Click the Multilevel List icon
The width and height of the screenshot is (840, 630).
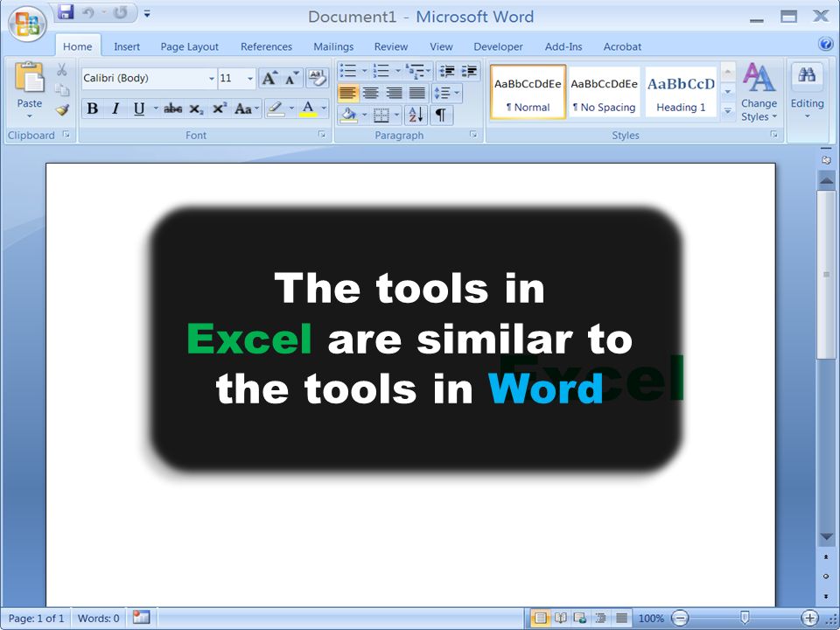pyautogui.click(x=415, y=71)
